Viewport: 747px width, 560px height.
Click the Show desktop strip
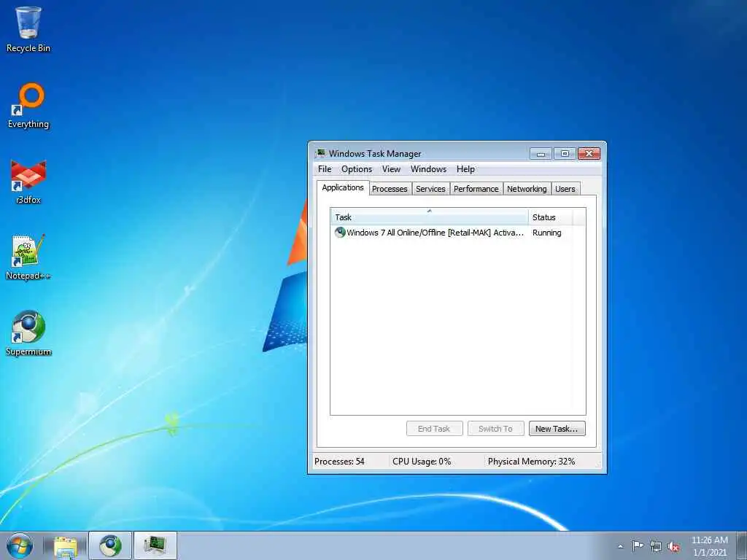tap(741, 545)
